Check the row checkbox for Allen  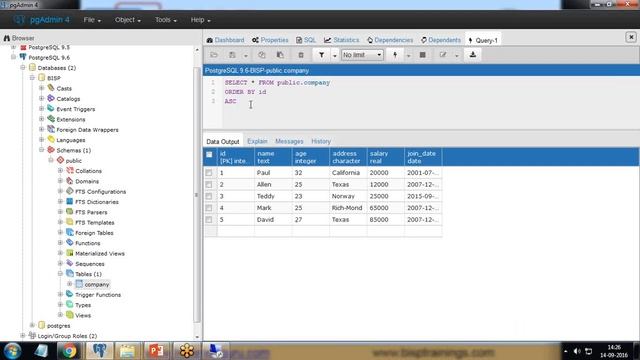click(x=209, y=184)
